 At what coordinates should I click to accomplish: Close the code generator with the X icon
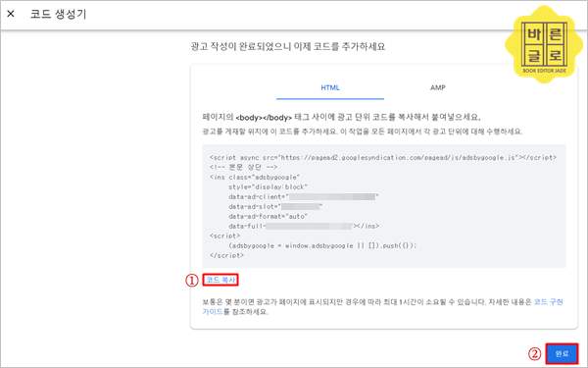click(11, 14)
